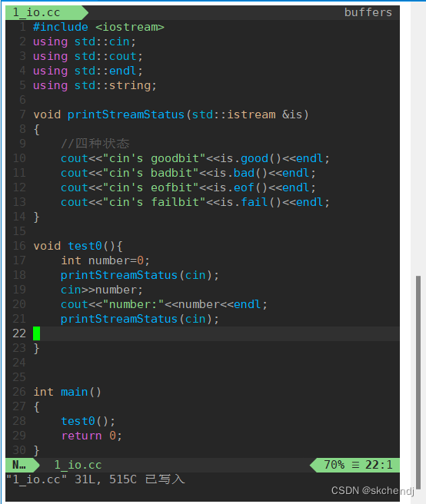Click line number 16 in the gutter
This screenshot has width=426, height=504.
[19, 246]
